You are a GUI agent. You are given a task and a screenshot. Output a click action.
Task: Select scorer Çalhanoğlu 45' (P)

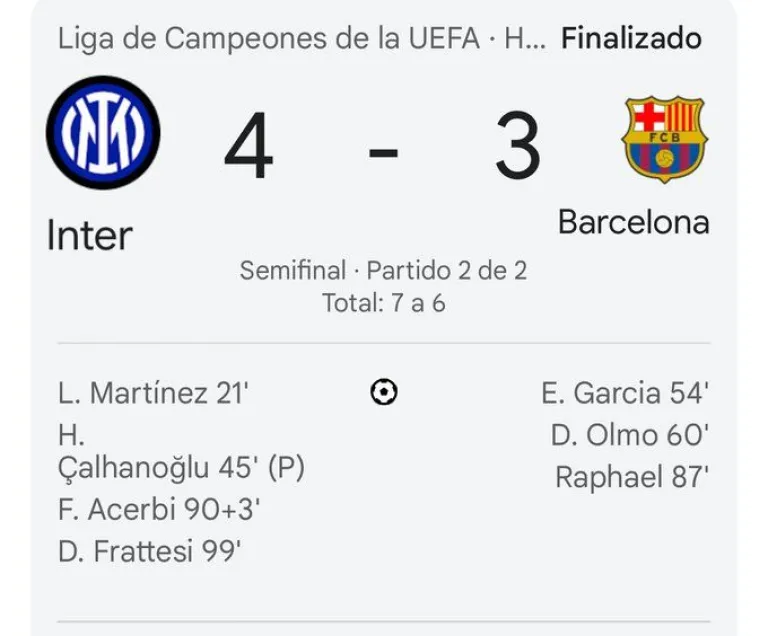pyautogui.click(x=181, y=467)
